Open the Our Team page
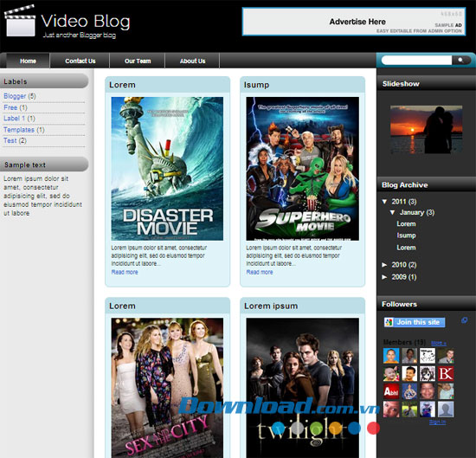 138,61
